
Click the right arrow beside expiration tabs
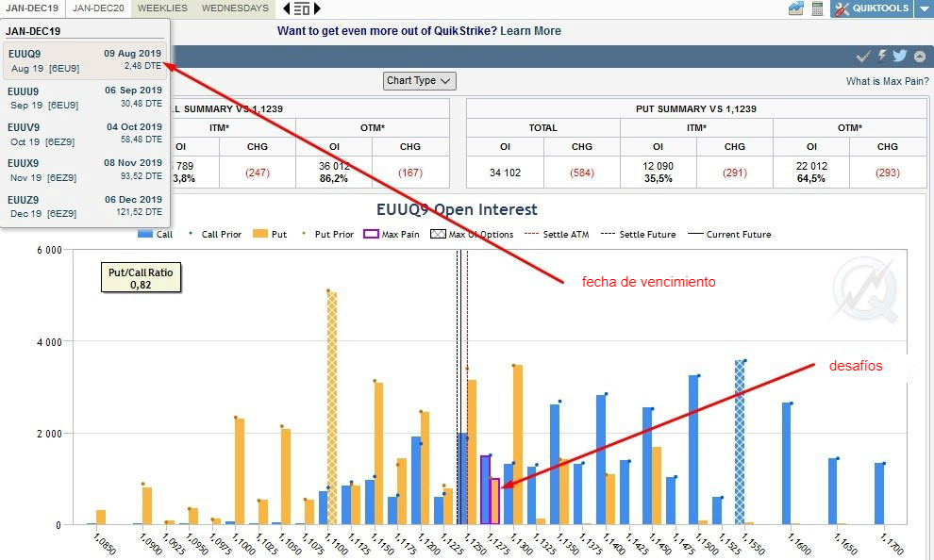point(317,8)
